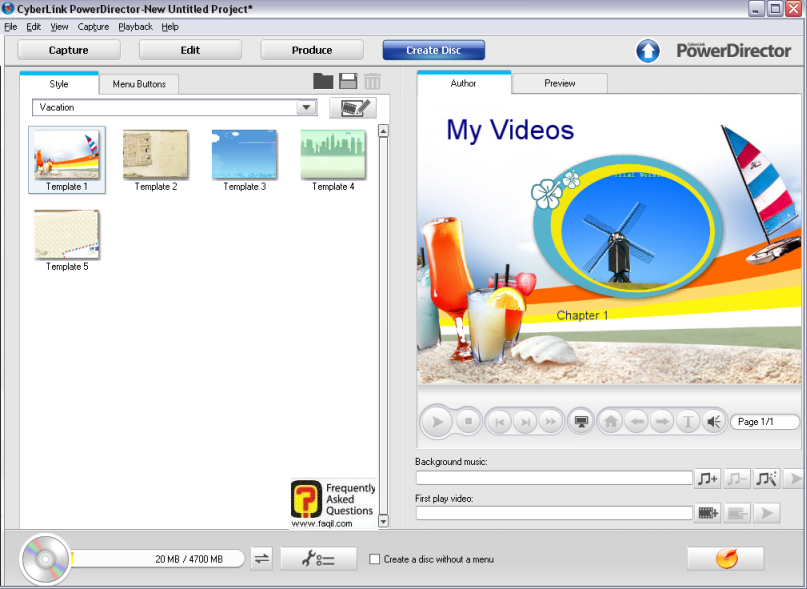This screenshot has width=807, height=589.
Task: Click the Capture mode button
Action: click(x=68, y=50)
